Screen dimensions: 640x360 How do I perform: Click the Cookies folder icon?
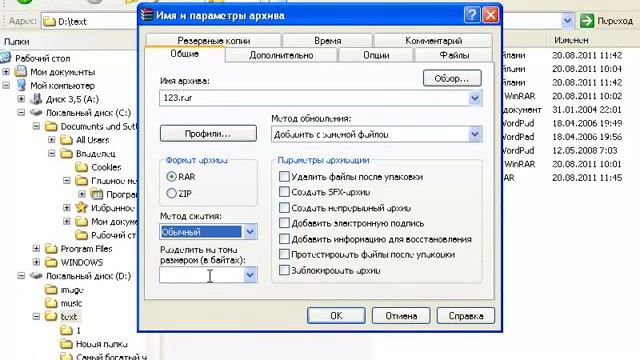82,167
